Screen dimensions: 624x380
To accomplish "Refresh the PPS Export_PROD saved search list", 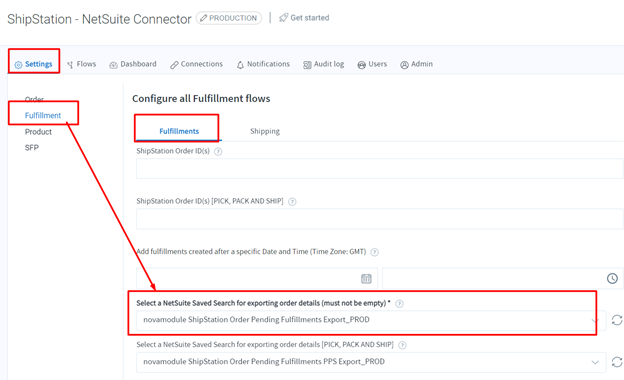I will tap(617, 362).
